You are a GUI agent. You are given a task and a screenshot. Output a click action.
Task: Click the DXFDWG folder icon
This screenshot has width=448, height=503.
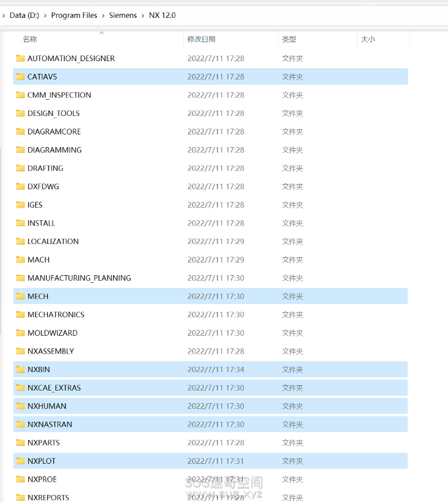click(x=21, y=186)
